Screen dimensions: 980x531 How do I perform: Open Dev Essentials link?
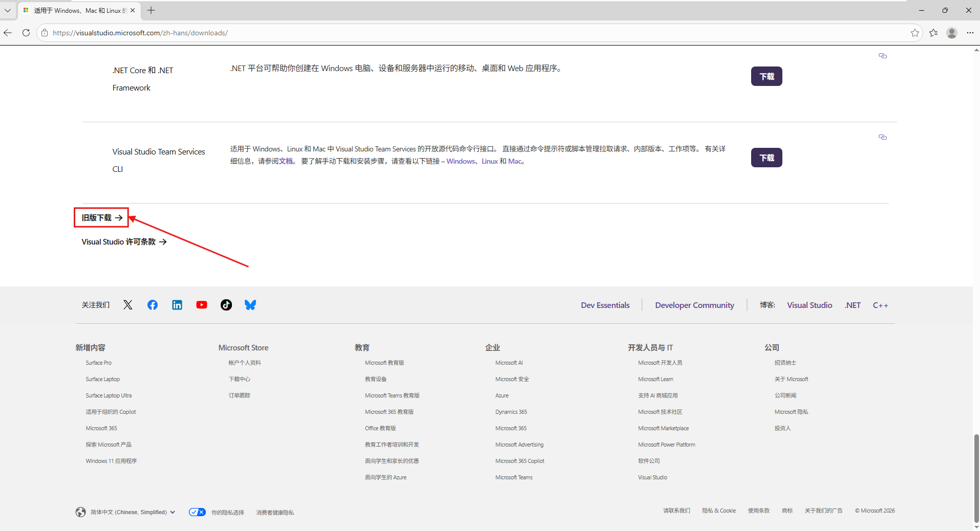pyautogui.click(x=605, y=305)
